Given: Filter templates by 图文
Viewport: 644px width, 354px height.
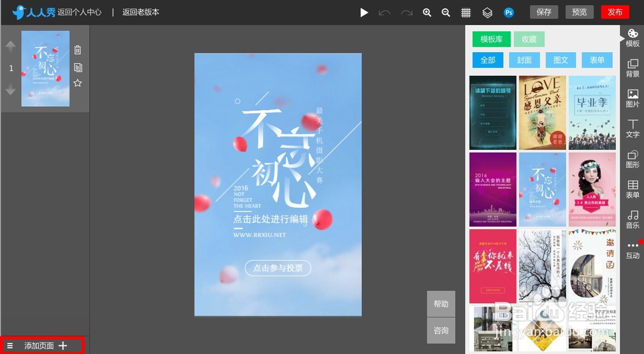Looking at the screenshot, I should [x=561, y=60].
